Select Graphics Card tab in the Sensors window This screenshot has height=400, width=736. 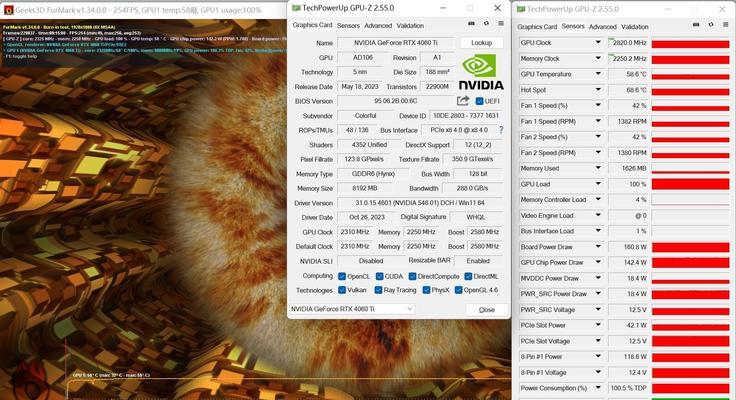click(x=537, y=27)
